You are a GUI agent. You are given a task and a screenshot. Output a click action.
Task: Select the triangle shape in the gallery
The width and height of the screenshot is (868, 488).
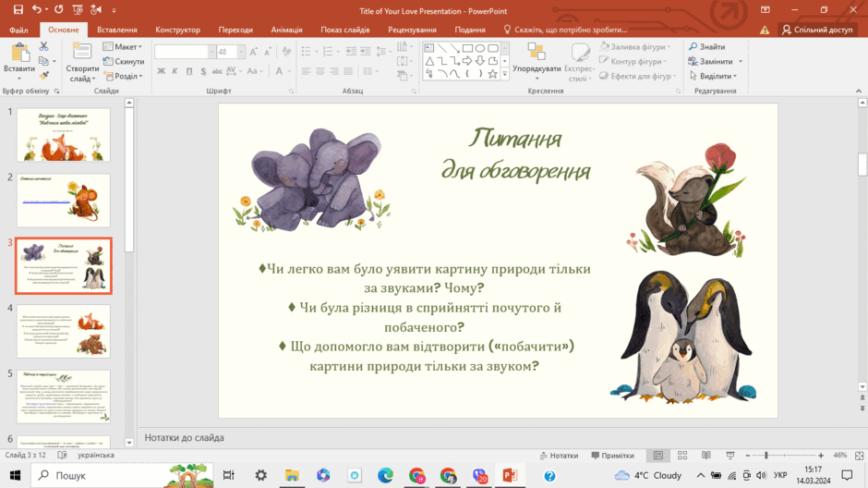click(429, 60)
